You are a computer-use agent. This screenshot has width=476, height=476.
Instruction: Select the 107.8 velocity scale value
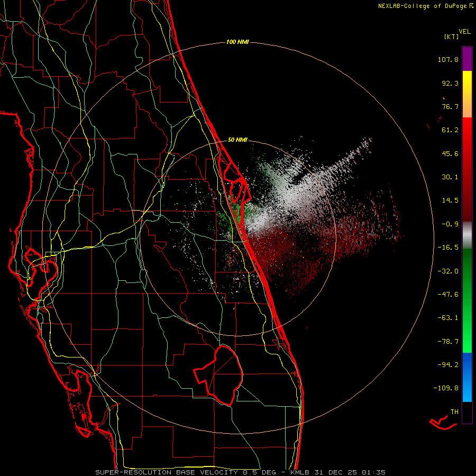click(x=448, y=59)
